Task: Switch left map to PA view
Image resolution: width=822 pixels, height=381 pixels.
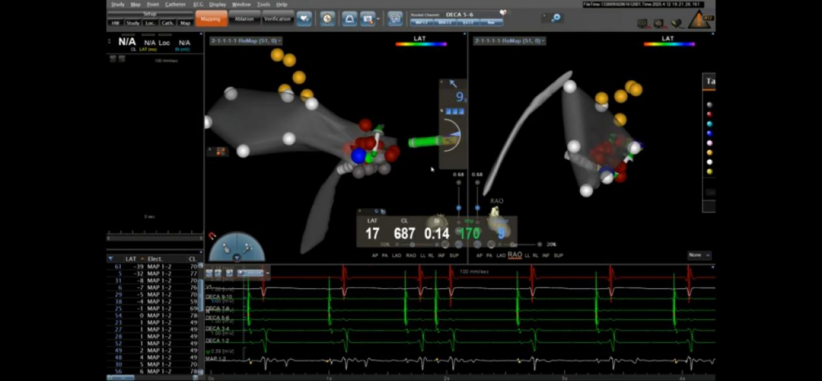Action: pyautogui.click(x=385, y=255)
